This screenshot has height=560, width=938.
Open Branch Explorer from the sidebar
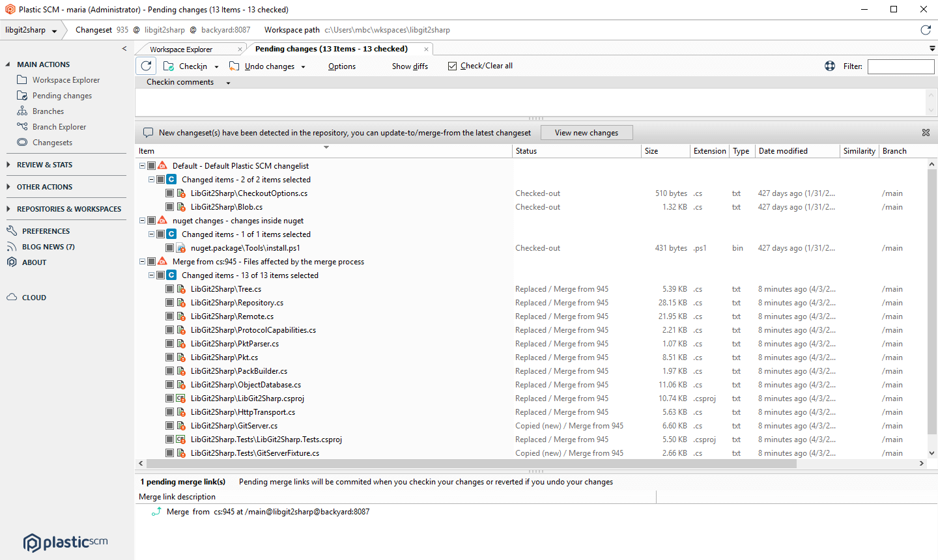(59, 127)
